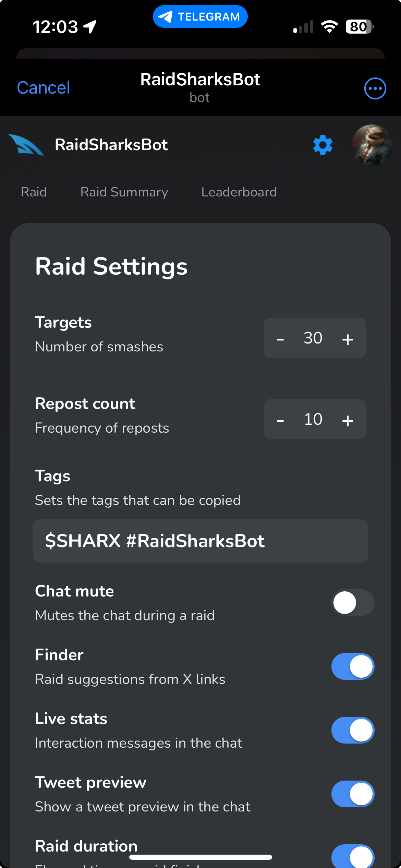Image resolution: width=401 pixels, height=868 pixels.
Task: Go to the Leaderboard tab
Action: [239, 192]
